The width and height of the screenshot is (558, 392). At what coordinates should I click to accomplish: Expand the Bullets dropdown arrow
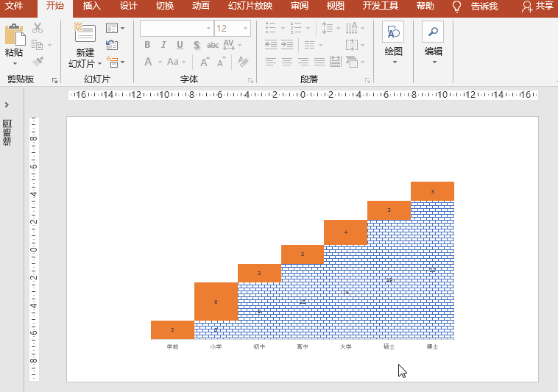pyautogui.click(x=283, y=28)
